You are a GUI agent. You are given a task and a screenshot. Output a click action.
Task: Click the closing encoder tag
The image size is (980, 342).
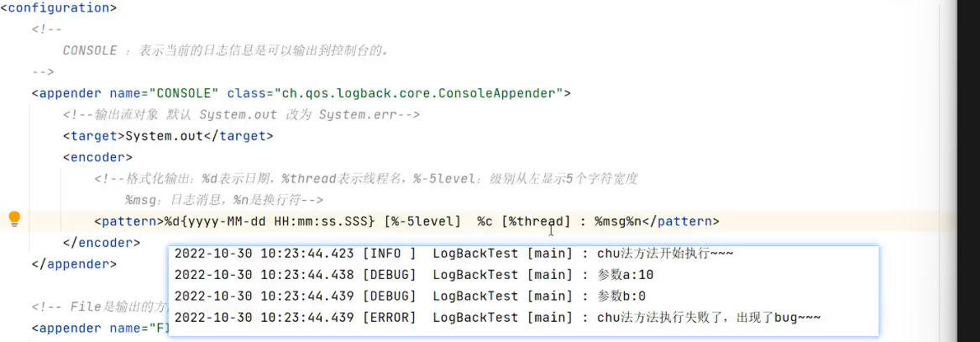101,243
